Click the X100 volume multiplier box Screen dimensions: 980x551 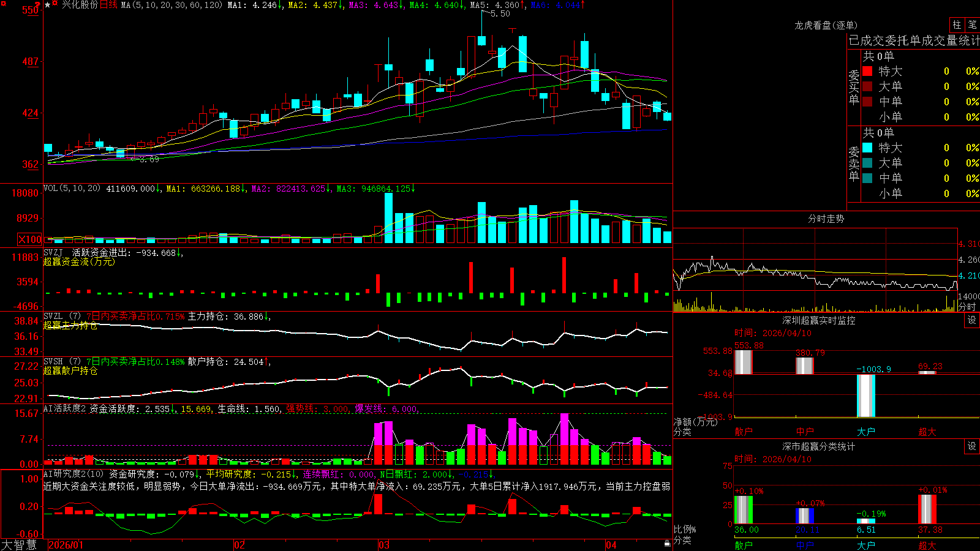click(x=30, y=240)
